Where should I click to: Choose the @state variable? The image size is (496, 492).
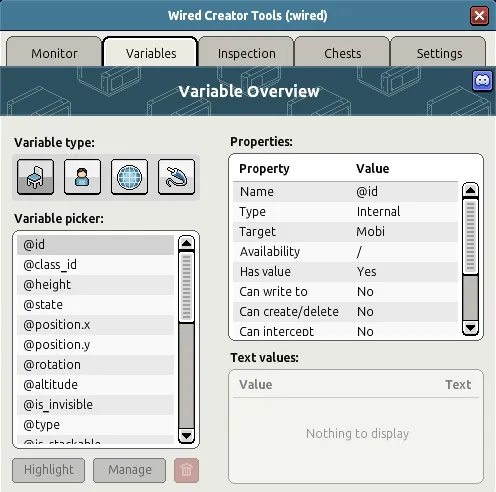95,305
